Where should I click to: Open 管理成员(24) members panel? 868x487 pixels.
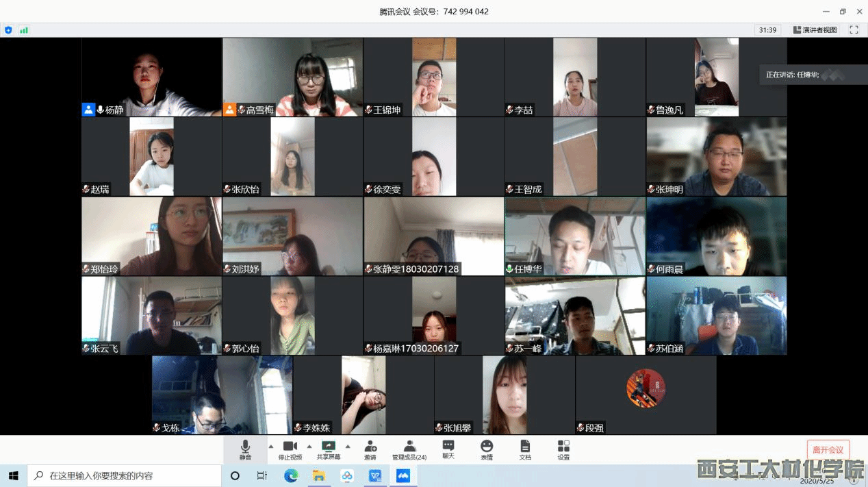point(409,449)
